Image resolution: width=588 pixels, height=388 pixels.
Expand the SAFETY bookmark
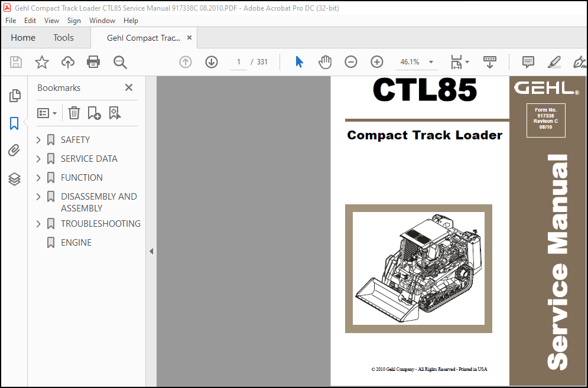tap(38, 140)
